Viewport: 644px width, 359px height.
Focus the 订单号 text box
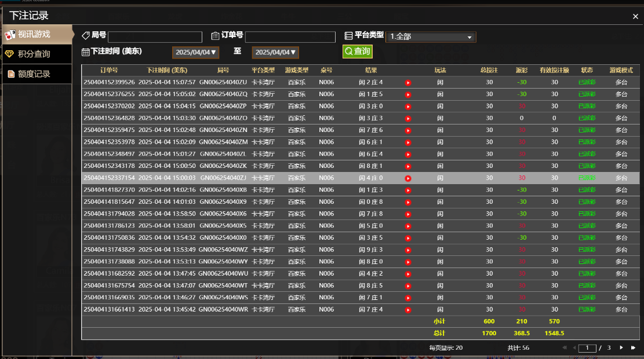290,37
